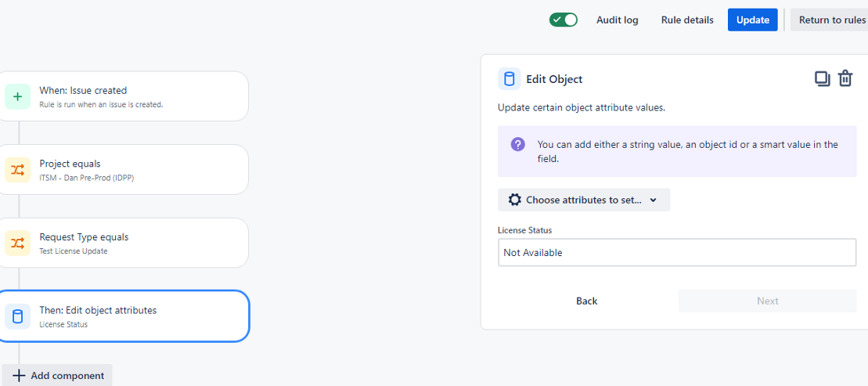
Task: Click the License Status input field
Action: click(677, 253)
